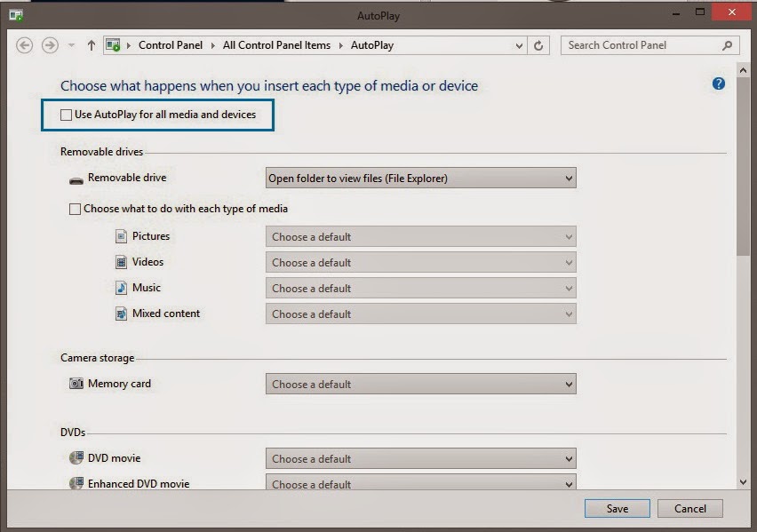Cancel the AutoPlay changes
Image resolution: width=757 pixels, height=532 pixels.
pyautogui.click(x=690, y=508)
